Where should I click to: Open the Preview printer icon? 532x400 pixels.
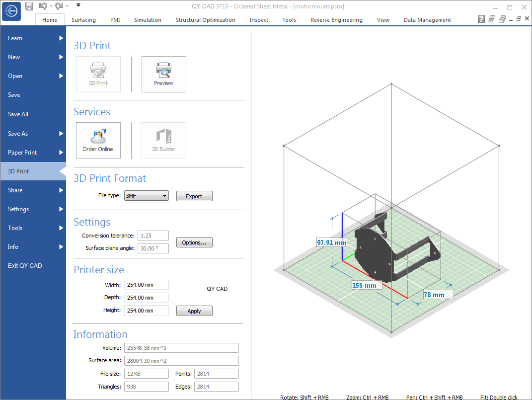(163, 74)
